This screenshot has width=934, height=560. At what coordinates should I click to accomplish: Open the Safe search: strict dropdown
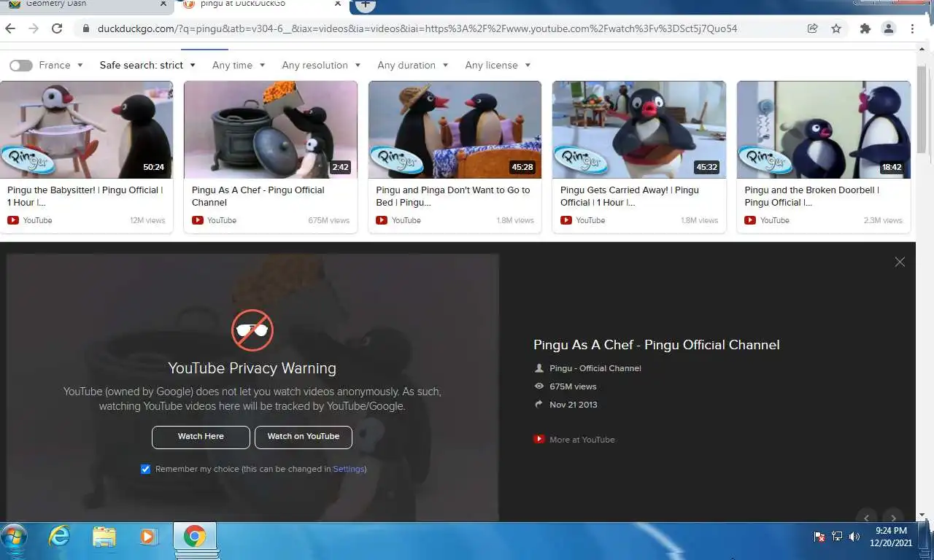[147, 65]
